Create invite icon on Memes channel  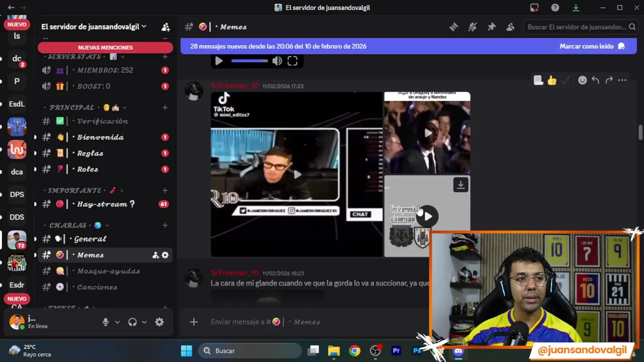pos(155,255)
